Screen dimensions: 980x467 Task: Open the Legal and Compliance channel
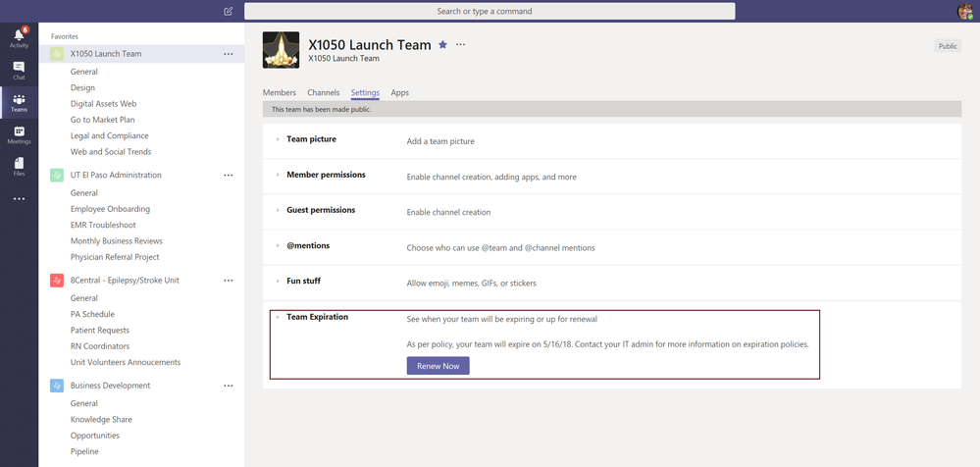[109, 135]
